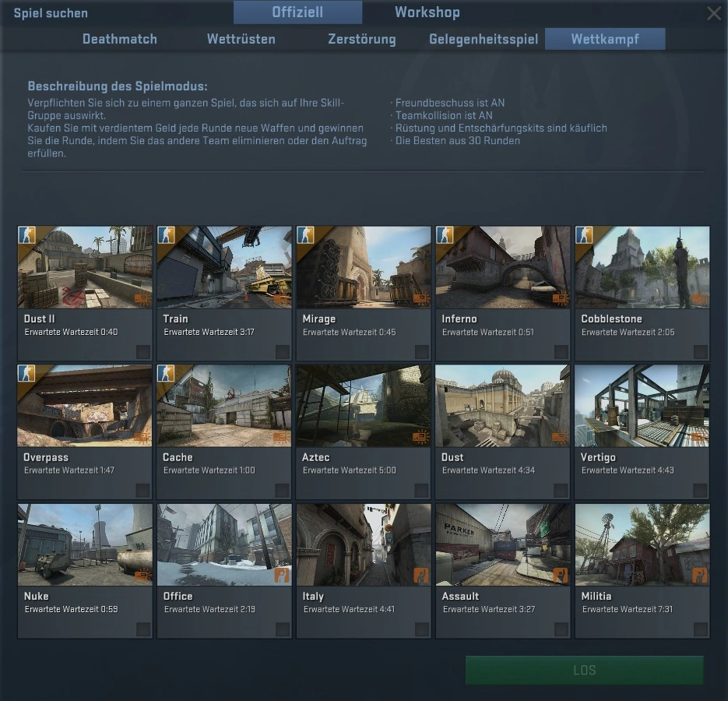Click the "Erwartete Wartezeit 5:00" text
This screenshot has height=701, width=728.
[349, 470]
